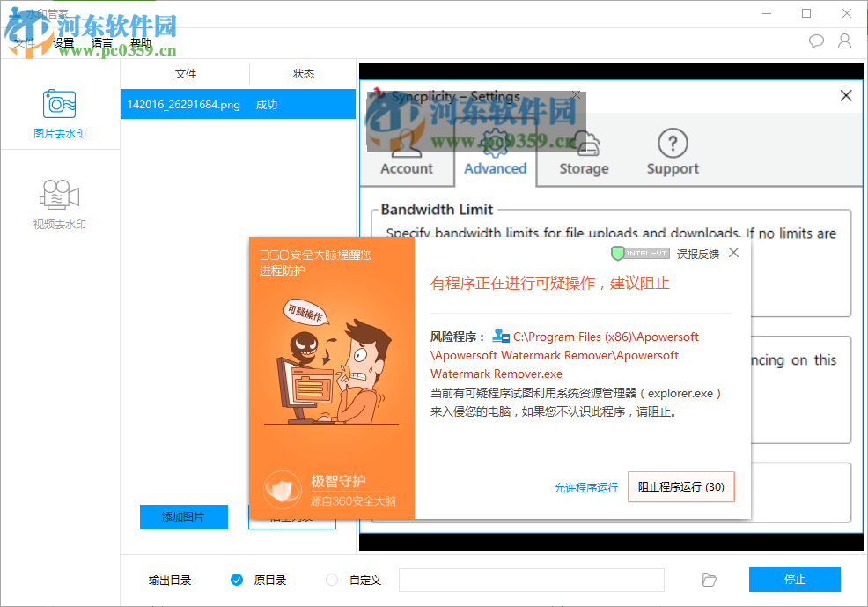Click the 允许程序运行 link

(x=585, y=486)
